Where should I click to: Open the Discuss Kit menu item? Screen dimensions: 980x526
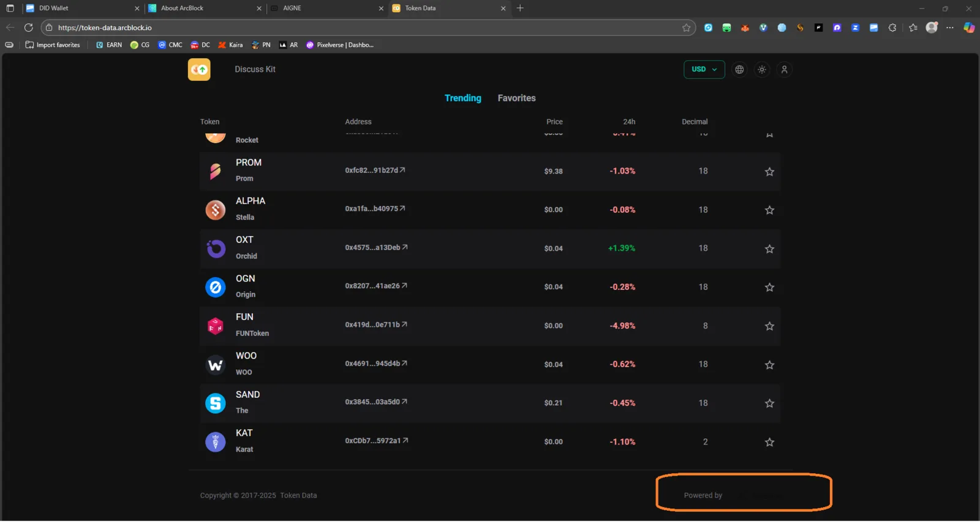[x=255, y=69]
